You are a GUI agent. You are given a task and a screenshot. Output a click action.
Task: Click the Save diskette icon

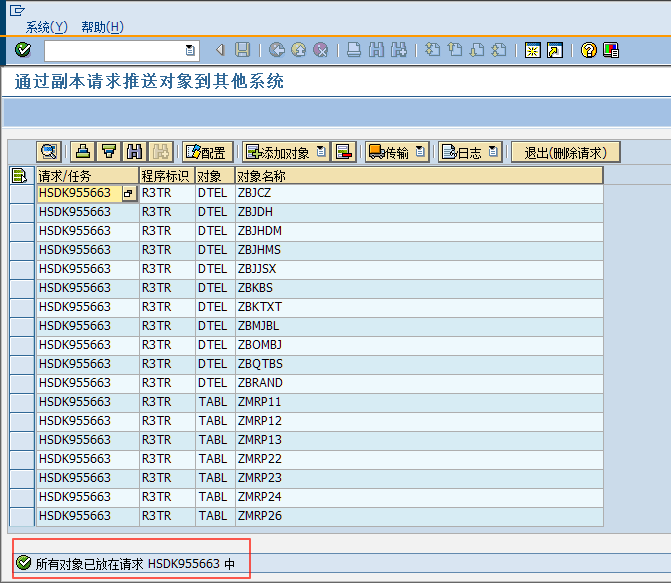[243, 50]
